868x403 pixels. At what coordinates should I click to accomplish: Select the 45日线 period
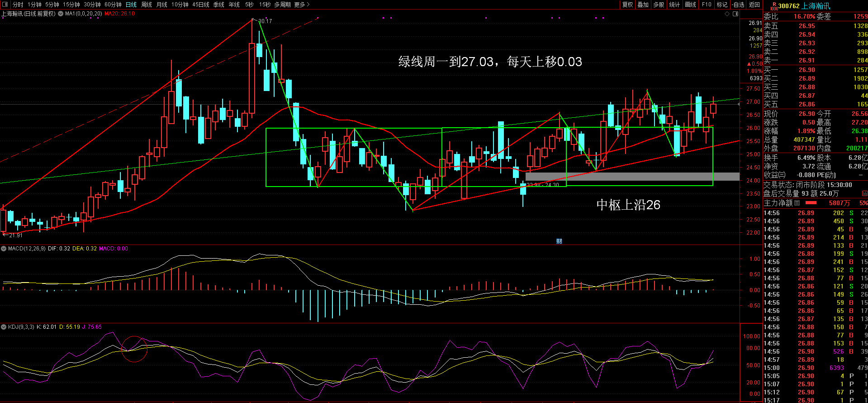tap(201, 5)
